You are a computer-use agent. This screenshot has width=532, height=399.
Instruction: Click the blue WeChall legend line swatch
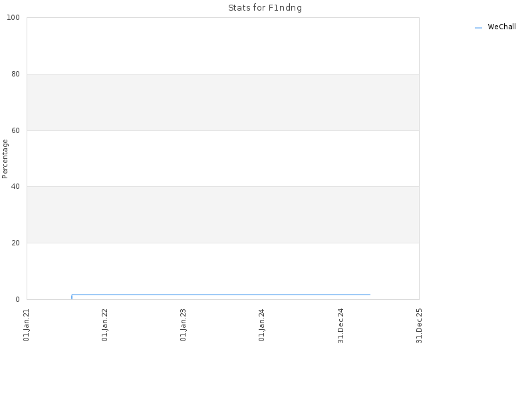(478, 28)
